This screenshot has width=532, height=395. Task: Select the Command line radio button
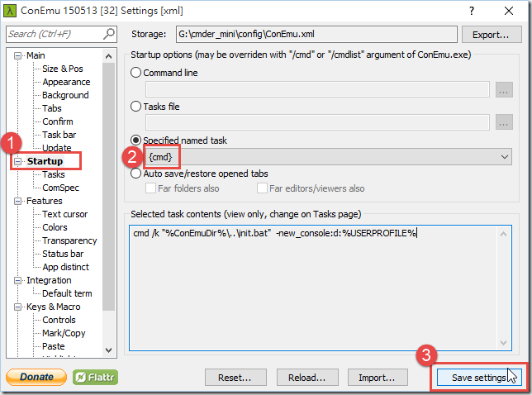pyautogui.click(x=135, y=73)
